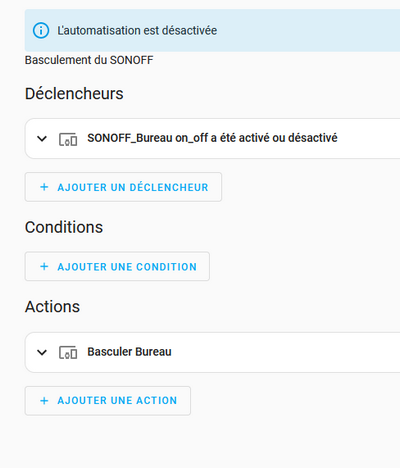Click the plus icon beside Ajouter une condition
This screenshot has width=400, height=468.
click(44, 266)
